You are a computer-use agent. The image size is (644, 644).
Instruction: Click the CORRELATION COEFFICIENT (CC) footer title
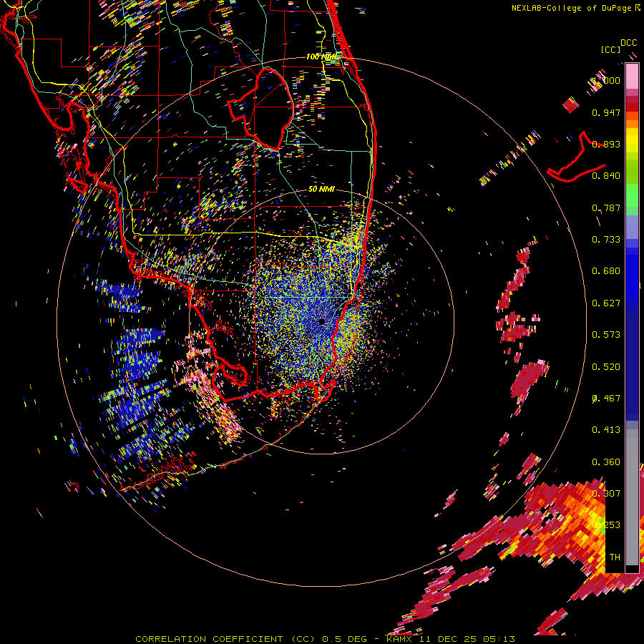pos(225,639)
